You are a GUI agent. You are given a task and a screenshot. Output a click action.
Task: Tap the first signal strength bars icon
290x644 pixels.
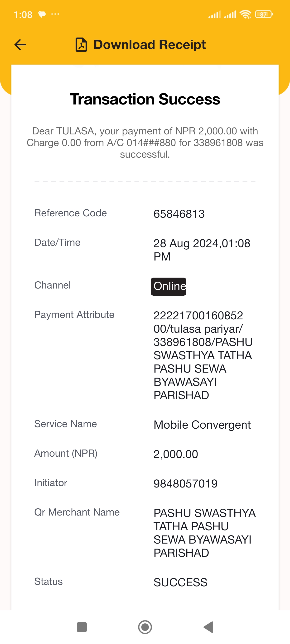pos(214,14)
